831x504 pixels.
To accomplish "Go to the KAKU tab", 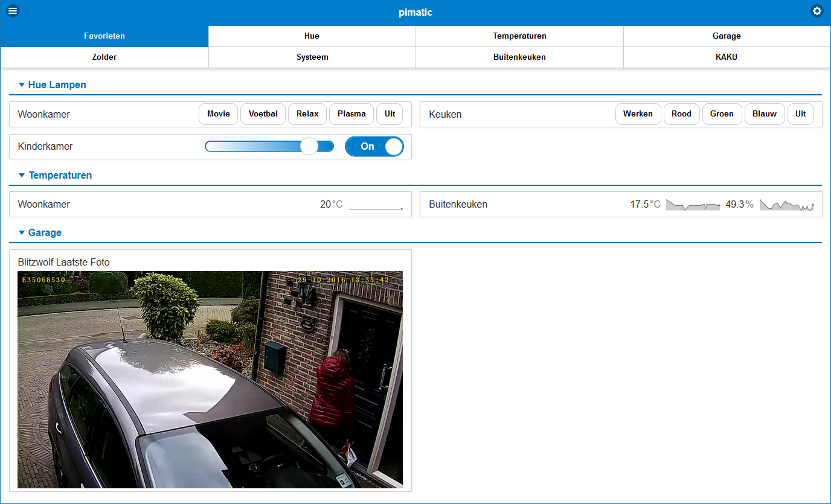I will point(727,57).
